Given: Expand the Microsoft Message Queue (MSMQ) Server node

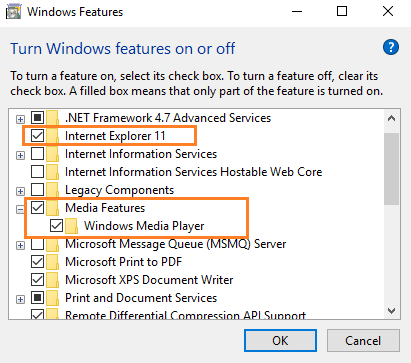Looking at the screenshot, I should click(20, 246).
